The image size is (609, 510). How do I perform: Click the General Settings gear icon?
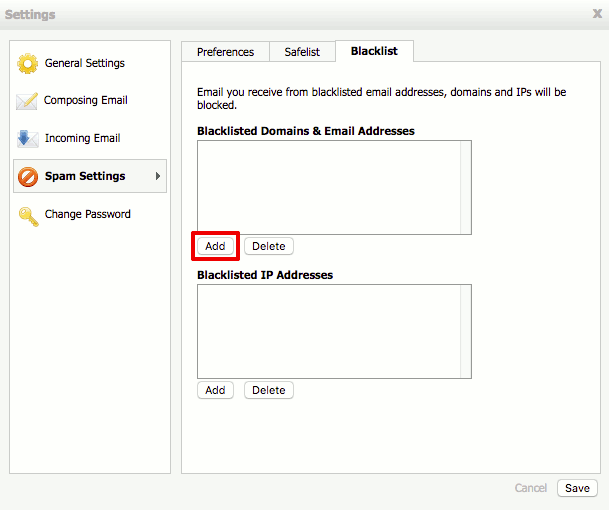[x=28, y=63]
